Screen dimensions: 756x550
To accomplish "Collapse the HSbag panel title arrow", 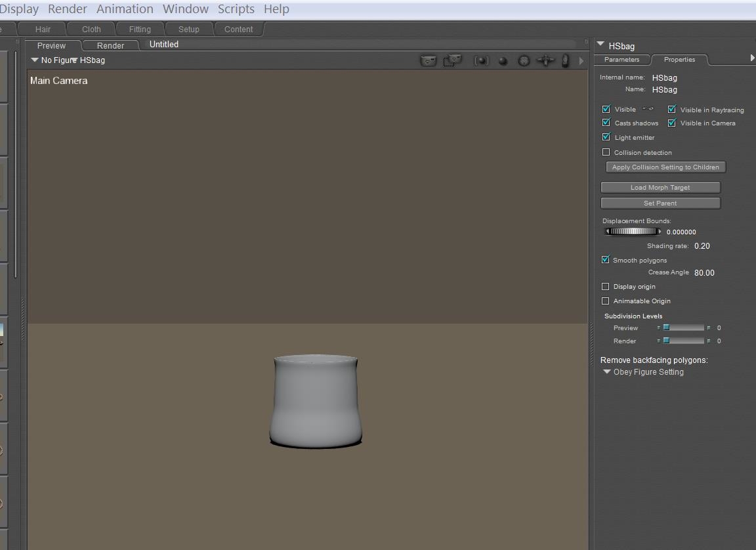I will click(x=600, y=45).
